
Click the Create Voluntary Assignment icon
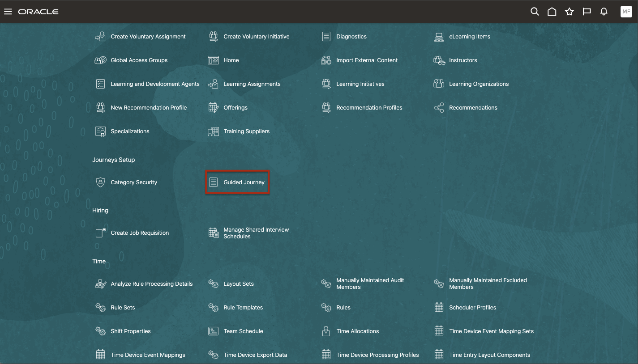[x=100, y=37]
